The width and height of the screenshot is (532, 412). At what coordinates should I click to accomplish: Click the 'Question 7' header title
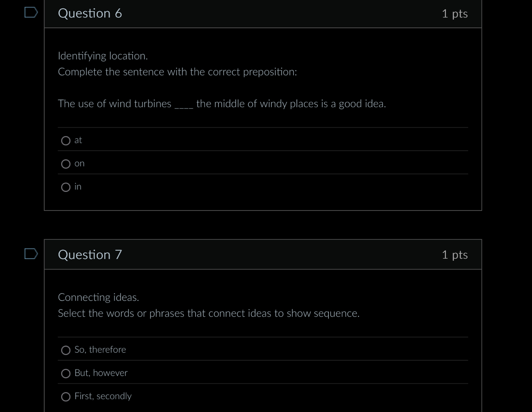[x=90, y=255]
